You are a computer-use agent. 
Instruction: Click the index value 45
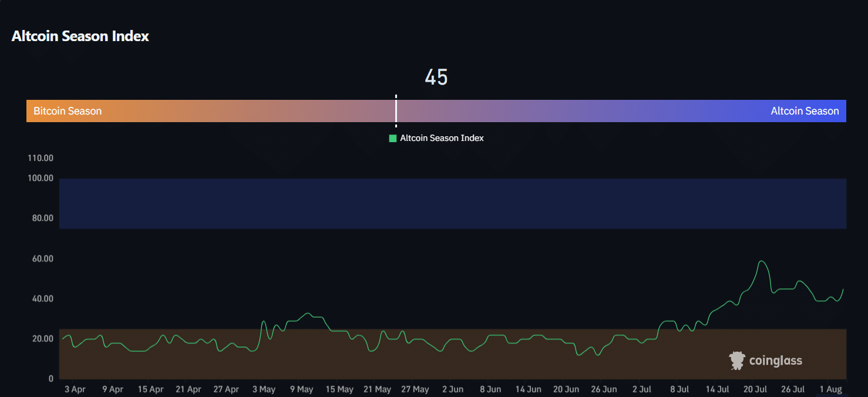pyautogui.click(x=436, y=78)
